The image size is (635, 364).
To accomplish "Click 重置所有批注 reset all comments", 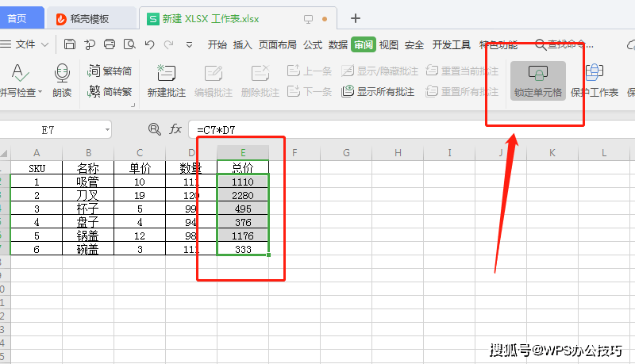I will [462, 92].
